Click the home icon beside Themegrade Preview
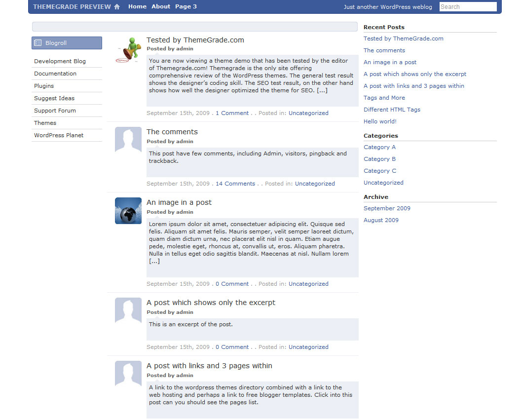Screen dimensions: 521x420 (117, 6)
